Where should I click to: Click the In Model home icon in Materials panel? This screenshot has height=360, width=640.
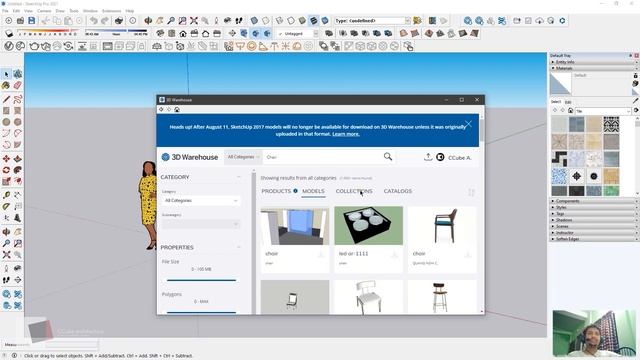click(x=571, y=111)
